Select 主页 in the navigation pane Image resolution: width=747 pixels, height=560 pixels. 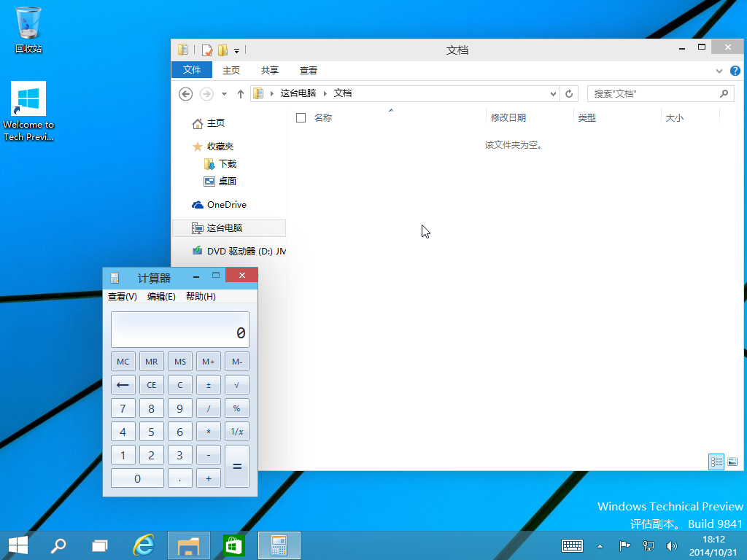[x=208, y=123]
